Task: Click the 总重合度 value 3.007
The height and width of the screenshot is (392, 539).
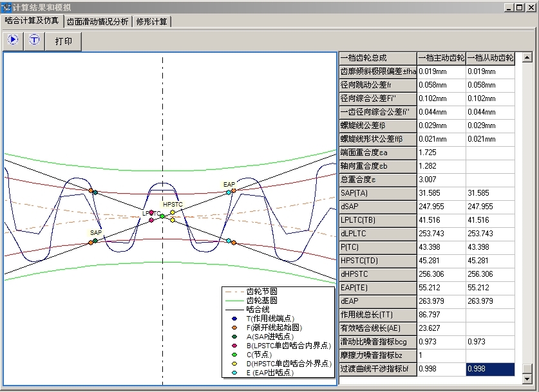Action: coord(441,180)
